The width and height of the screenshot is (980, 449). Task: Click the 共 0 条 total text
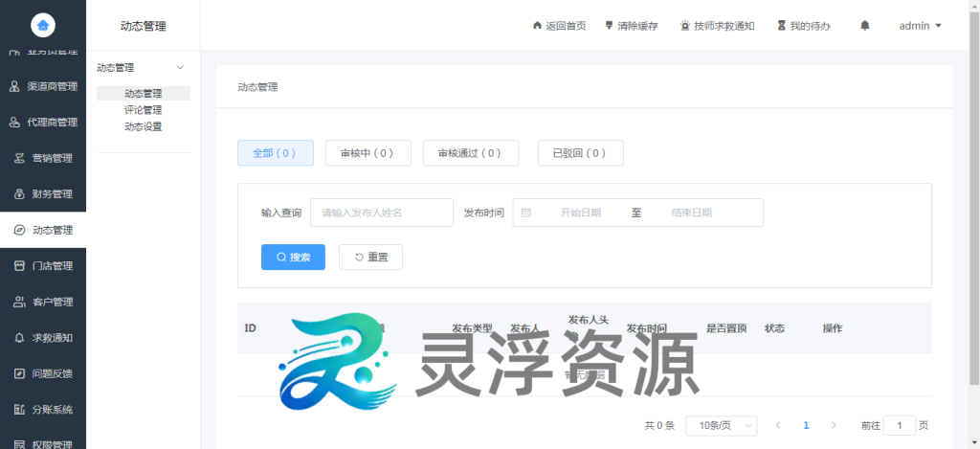pyautogui.click(x=659, y=426)
